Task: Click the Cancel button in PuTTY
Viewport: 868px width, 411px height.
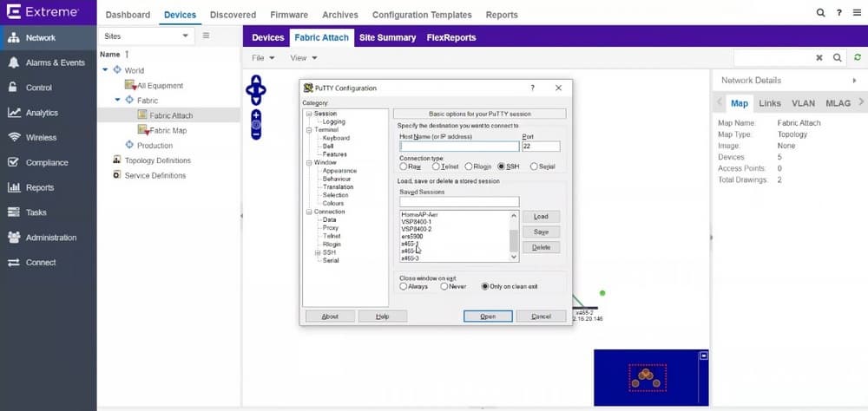Action: pyautogui.click(x=541, y=316)
